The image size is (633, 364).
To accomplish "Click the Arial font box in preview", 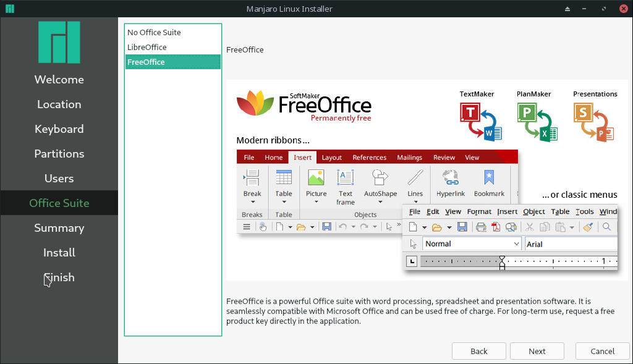I will (x=571, y=243).
